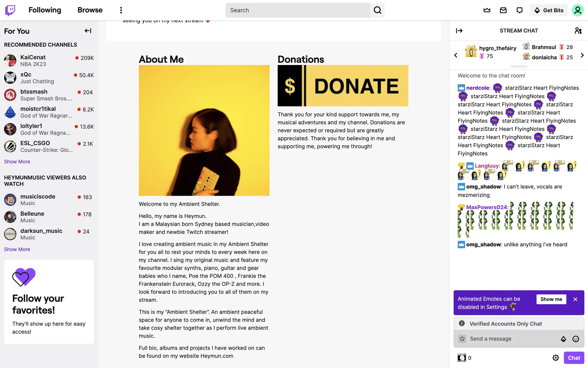The height and width of the screenshot is (368, 588).
Task: Click the Twitch logo home icon
Action: pyautogui.click(x=10, y=10)
